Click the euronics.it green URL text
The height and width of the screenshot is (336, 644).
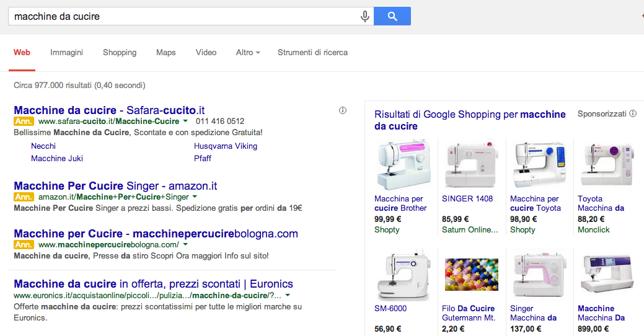(x=148, y=295)
